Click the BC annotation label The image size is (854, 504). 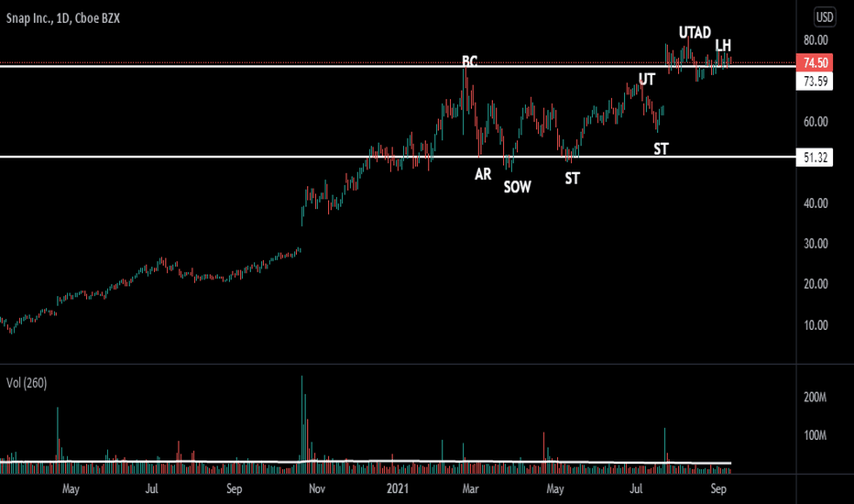coord(469,61)
